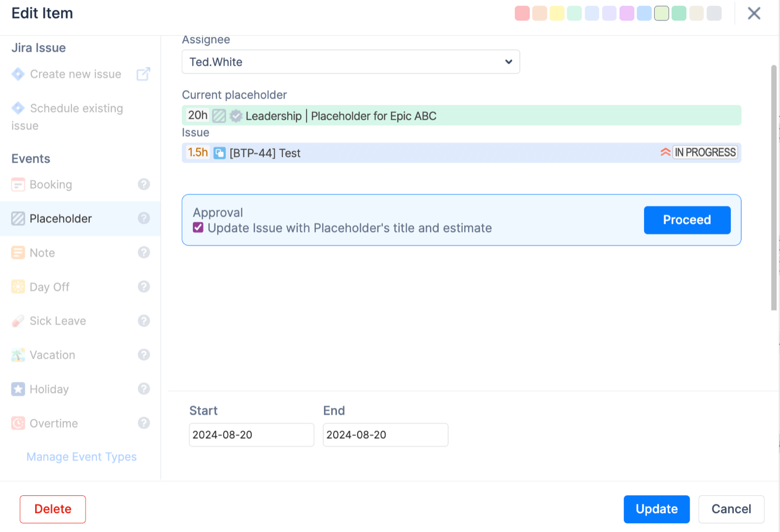This screenshot has width=780, height=532.
Task: Click the Overtime event icon
Action: (x=18, y=423)
